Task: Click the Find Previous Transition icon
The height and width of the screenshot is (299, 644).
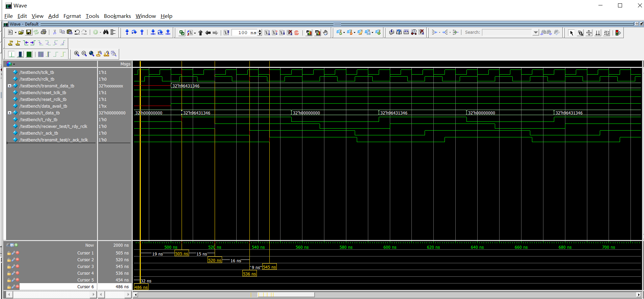Action: tap(26, 43)
